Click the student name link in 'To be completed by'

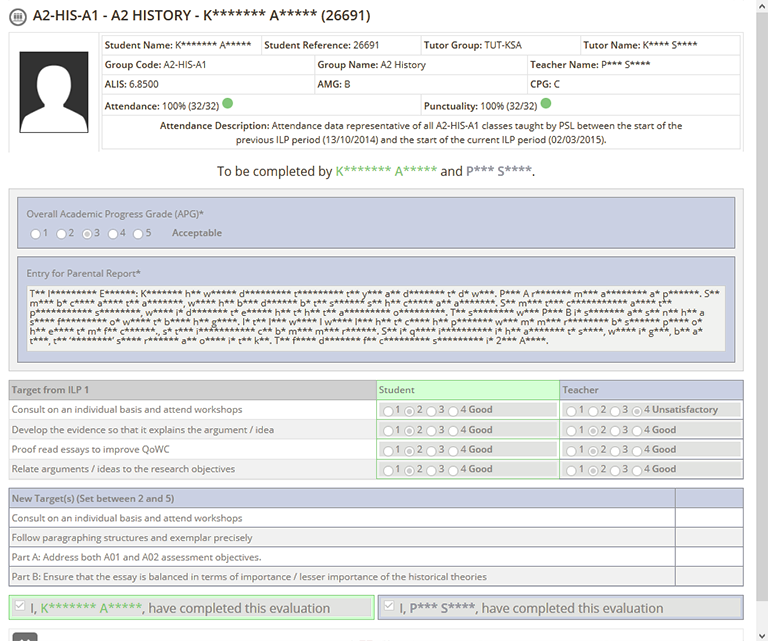pyautogui.click(x=385, y=172)
